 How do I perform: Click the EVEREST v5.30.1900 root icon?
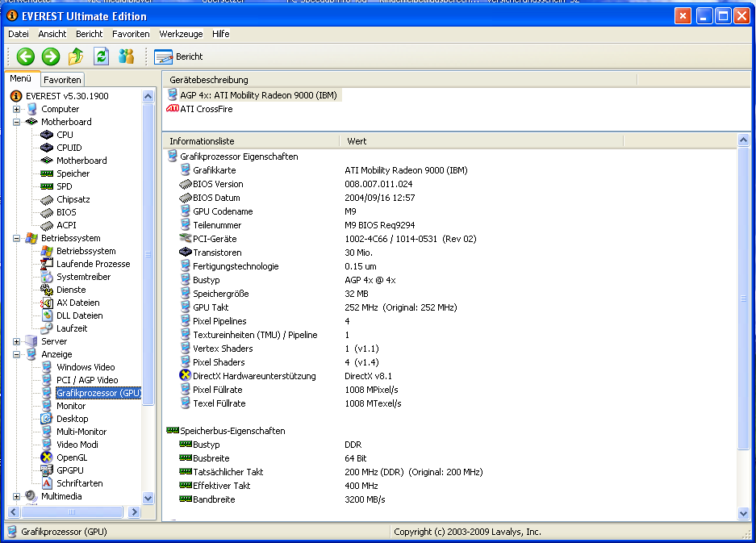[16, 96]
